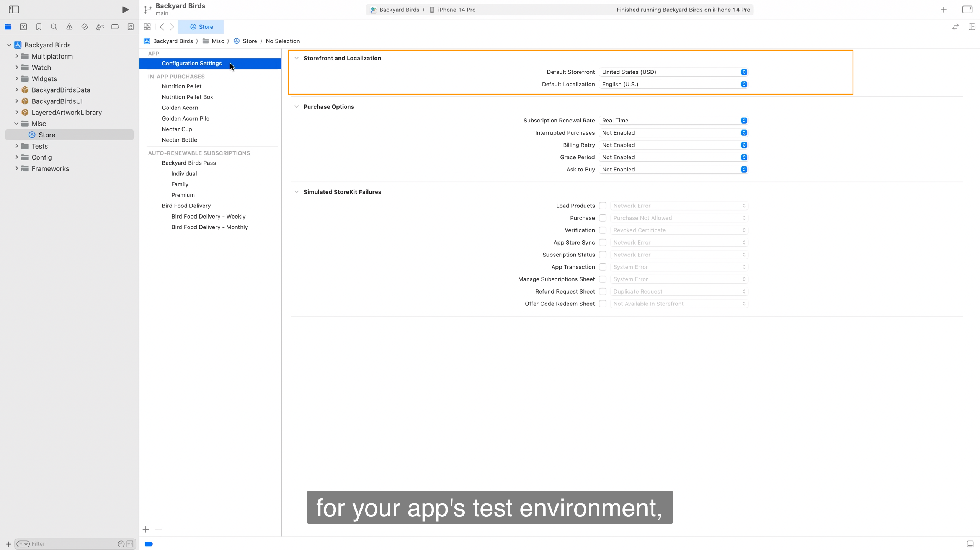Screen dimensions: 980x550
Task: Select the BackyardBirdsUI package
Action: tap(57, 101)
